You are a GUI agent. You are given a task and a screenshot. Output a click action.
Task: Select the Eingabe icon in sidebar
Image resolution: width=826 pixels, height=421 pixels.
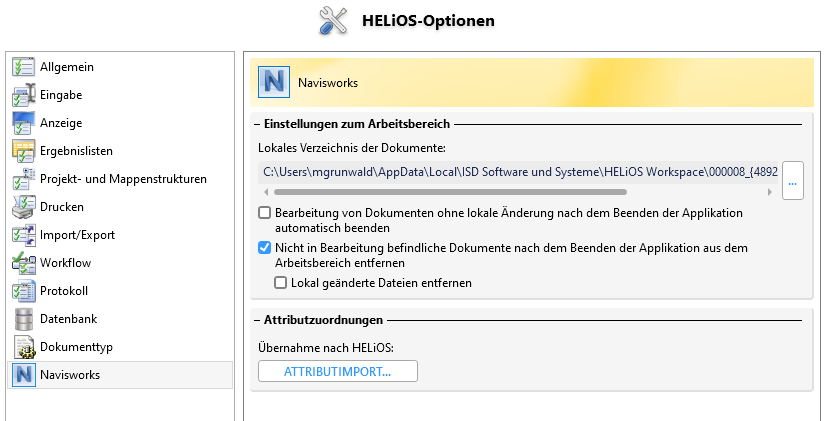coord(23,95)
